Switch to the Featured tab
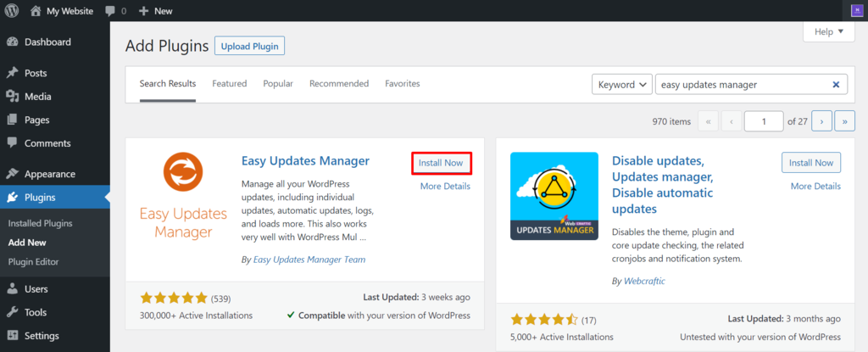Image resolution: width=868 pixels, height=352 pixels. point(229,84)
